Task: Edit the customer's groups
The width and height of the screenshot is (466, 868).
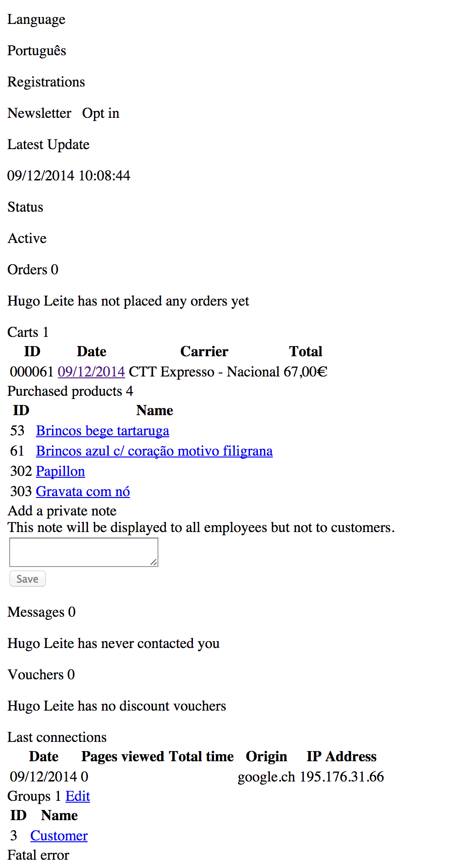Action: tap(78, 796)
